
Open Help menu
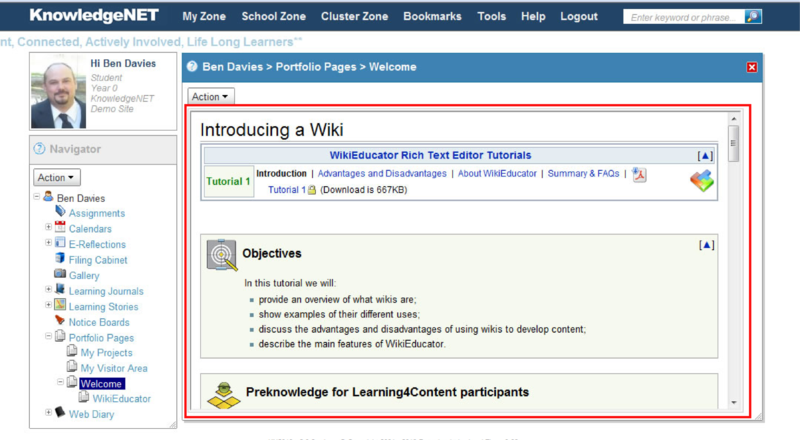533,16
